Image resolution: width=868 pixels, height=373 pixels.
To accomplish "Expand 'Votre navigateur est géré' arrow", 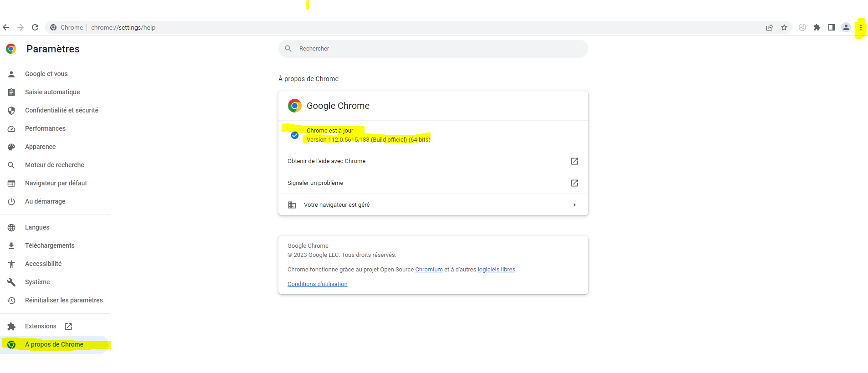I will [x=575, y=205].
